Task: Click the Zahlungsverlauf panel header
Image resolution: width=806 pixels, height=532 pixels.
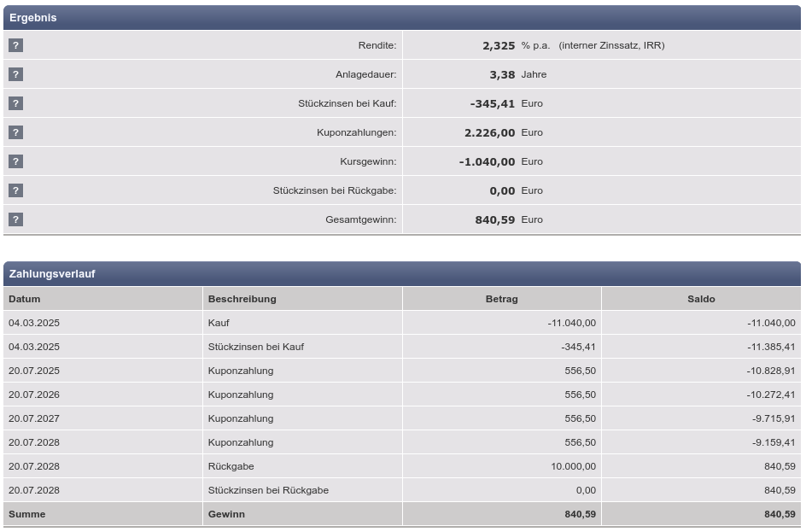Action: (x=401, y=273)
